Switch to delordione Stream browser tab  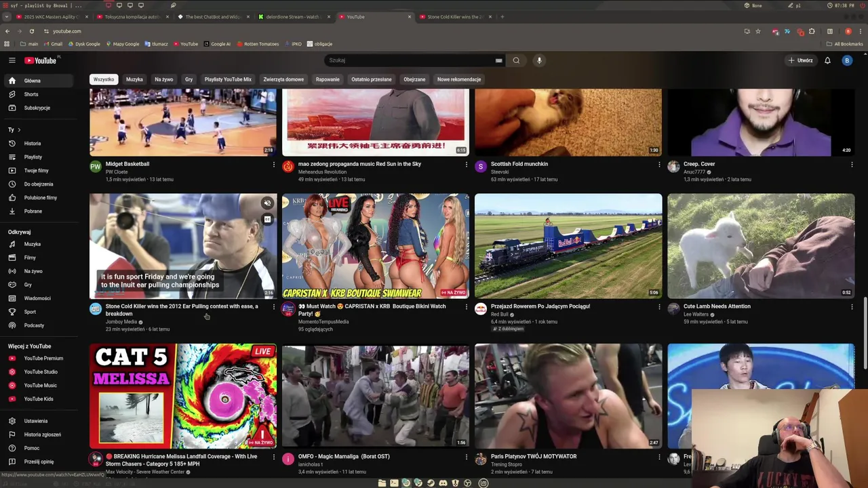coord(292,16)
